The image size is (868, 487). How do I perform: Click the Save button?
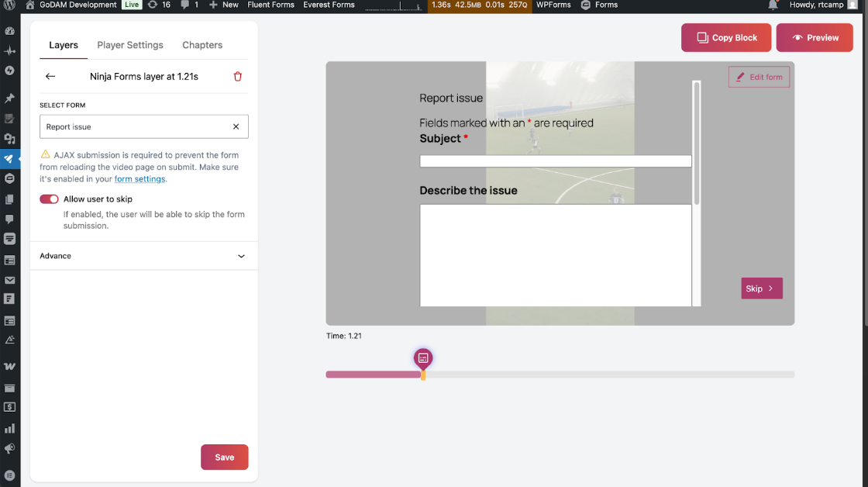tap(224, 457)
